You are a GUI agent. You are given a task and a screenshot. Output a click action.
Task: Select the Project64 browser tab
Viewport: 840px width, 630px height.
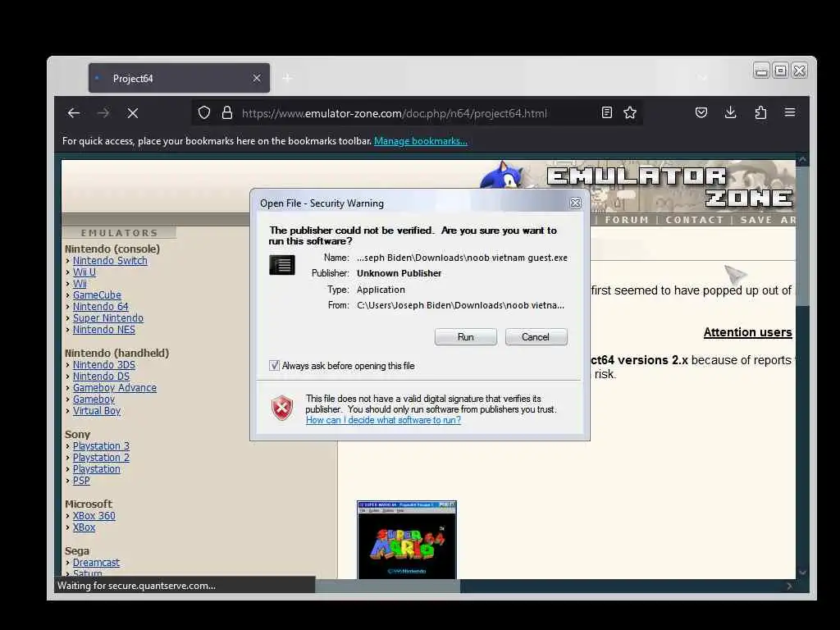[x=179, y=78]
